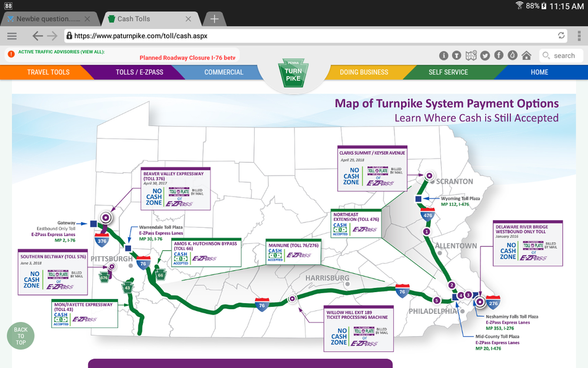Click the PA Turnpike keystone logo
588x368 pixels.
[293, 73]
